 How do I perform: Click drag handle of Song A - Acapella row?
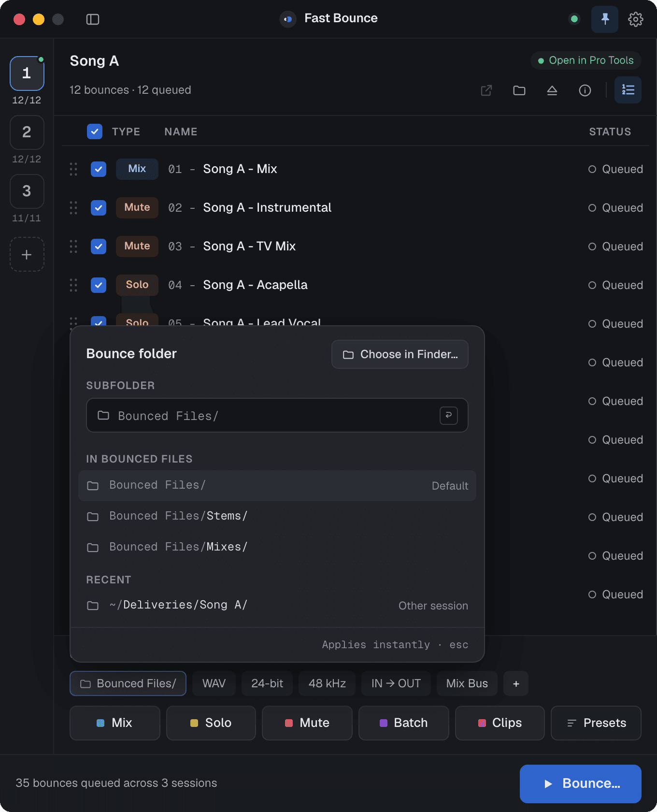tap(73, 285)
